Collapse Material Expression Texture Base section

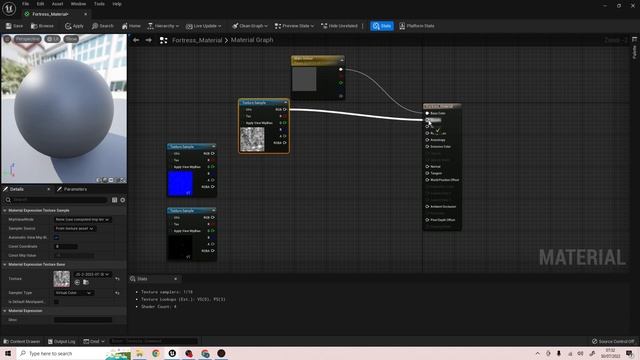(x=5, y=264)
